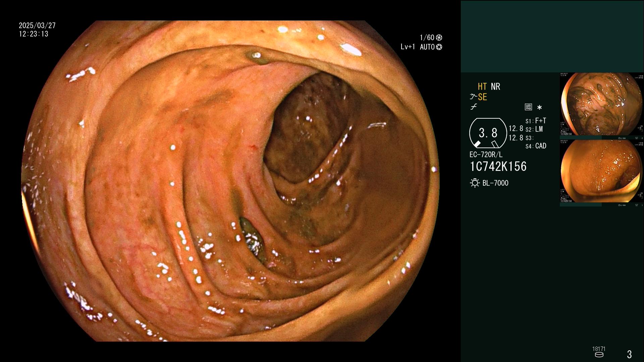Click the serial number 1C742K156
644x362 pixels.
[498, 167]
